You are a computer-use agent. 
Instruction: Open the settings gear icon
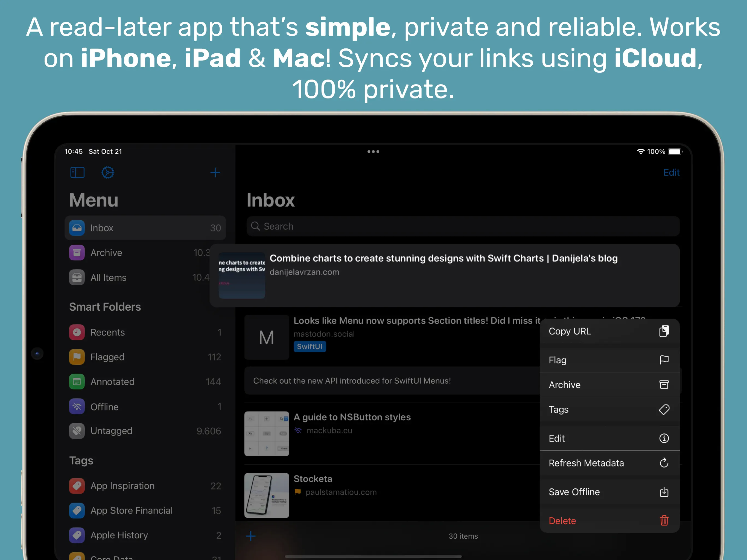(x=108, y=173)
